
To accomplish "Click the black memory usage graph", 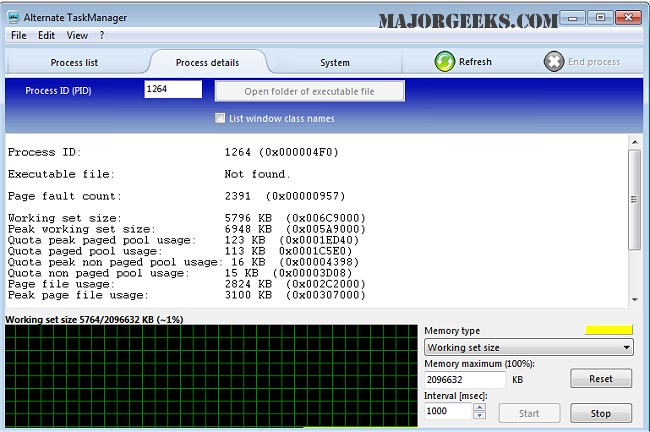I will [211, 376].
